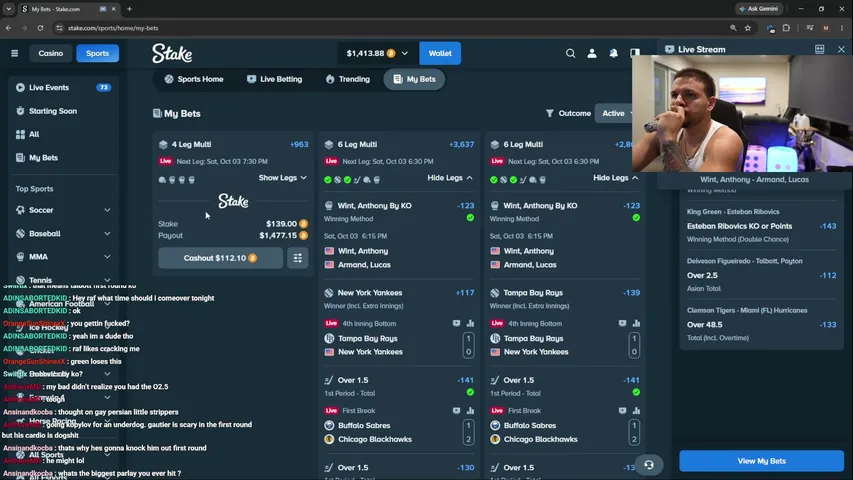Open bet options icon beside Cashout button
Viewport: 853px width, 480px height.
point(298,258)
